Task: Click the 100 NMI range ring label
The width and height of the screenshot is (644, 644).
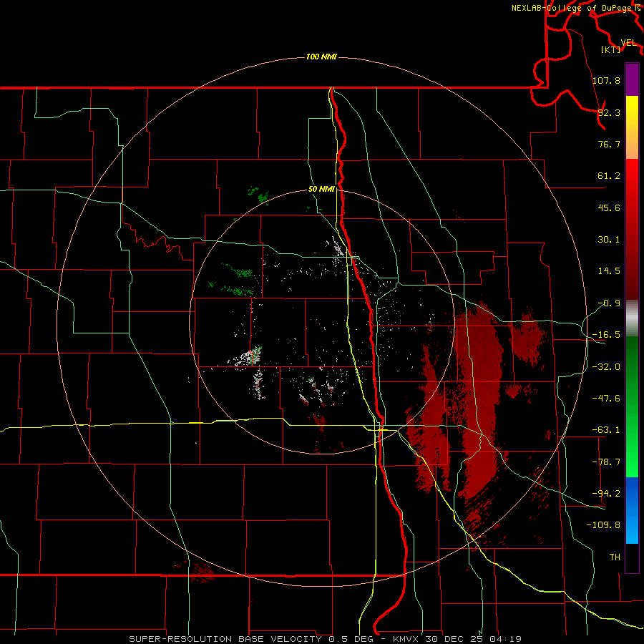Action: 321,57
